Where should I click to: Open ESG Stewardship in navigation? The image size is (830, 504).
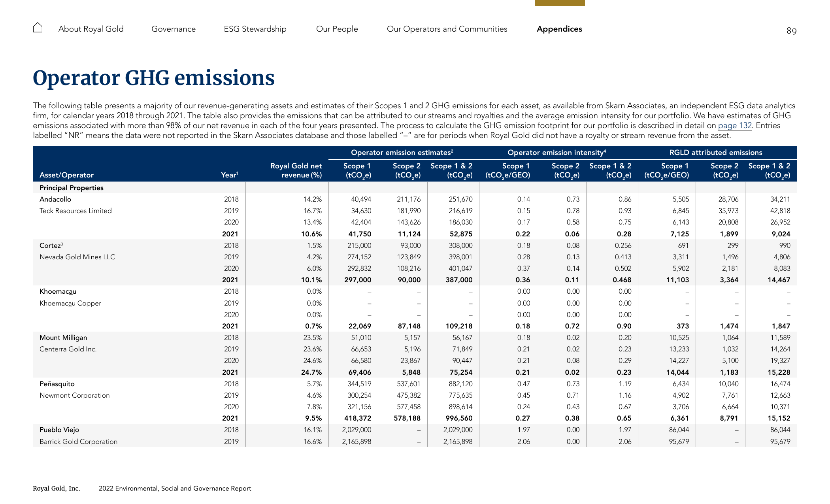[255, 29]
